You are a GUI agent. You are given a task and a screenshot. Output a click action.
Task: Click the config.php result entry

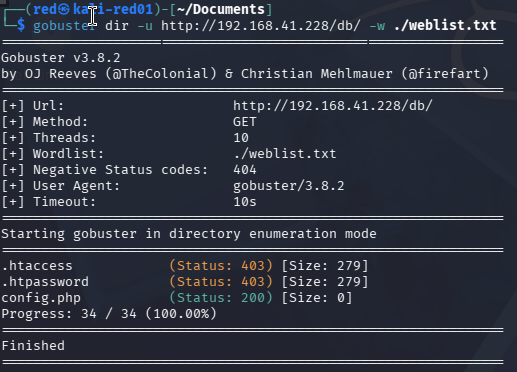(41, 298)
